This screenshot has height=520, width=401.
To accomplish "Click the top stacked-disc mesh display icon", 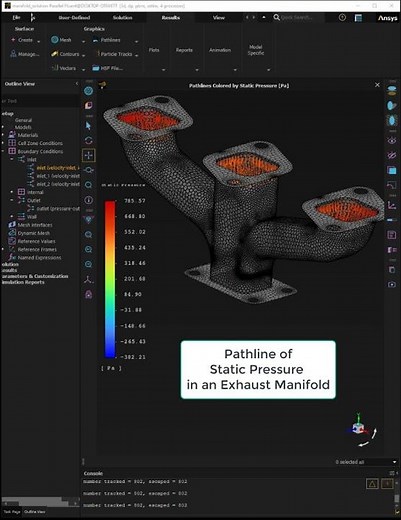I will point(392,90).
